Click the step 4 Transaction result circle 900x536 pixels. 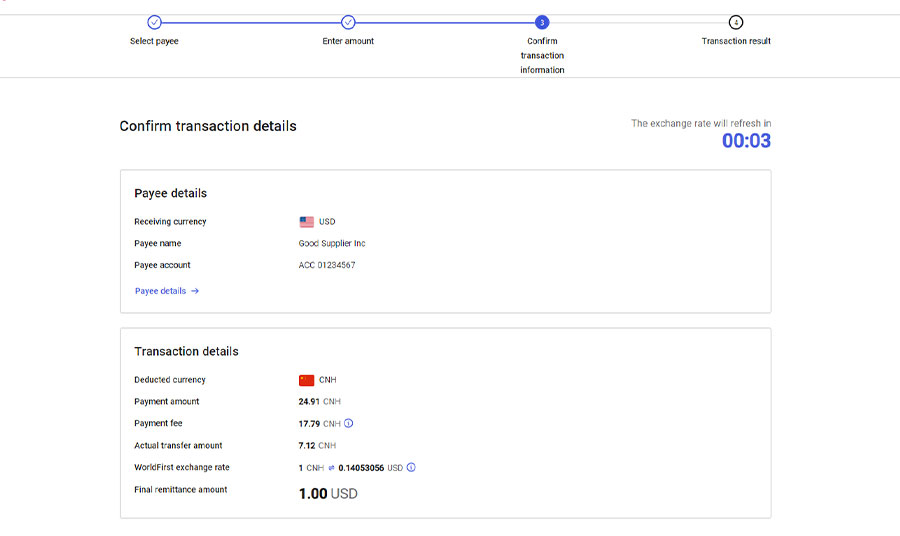click(x=736, y=22)
